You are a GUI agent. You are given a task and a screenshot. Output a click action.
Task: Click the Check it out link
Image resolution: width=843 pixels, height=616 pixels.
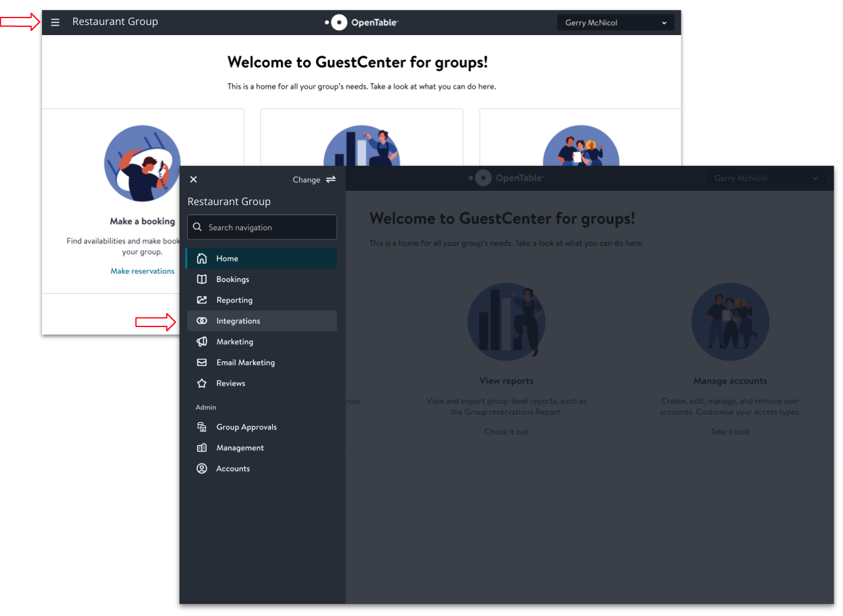tap(506, 432)
